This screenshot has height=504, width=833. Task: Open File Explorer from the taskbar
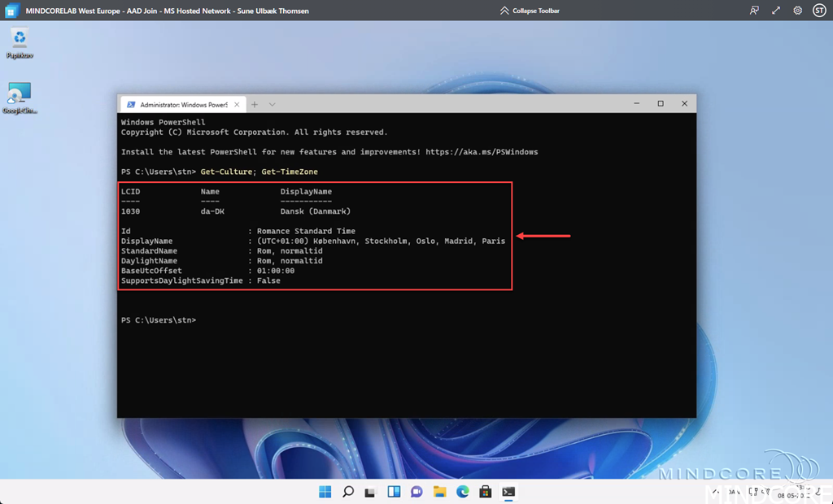[x=439, y=492]
